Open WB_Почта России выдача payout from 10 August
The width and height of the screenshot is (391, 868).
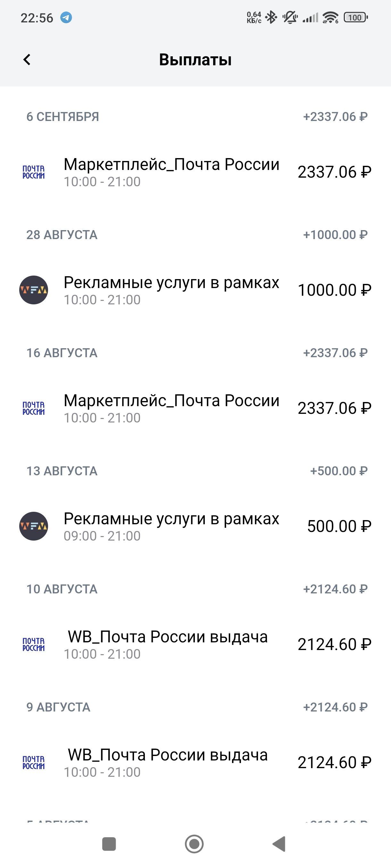168,644
